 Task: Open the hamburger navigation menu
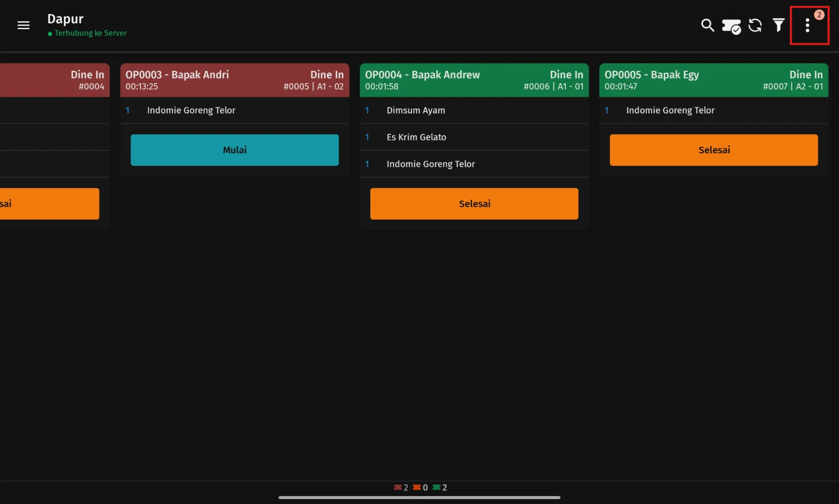tap(24, 25)
